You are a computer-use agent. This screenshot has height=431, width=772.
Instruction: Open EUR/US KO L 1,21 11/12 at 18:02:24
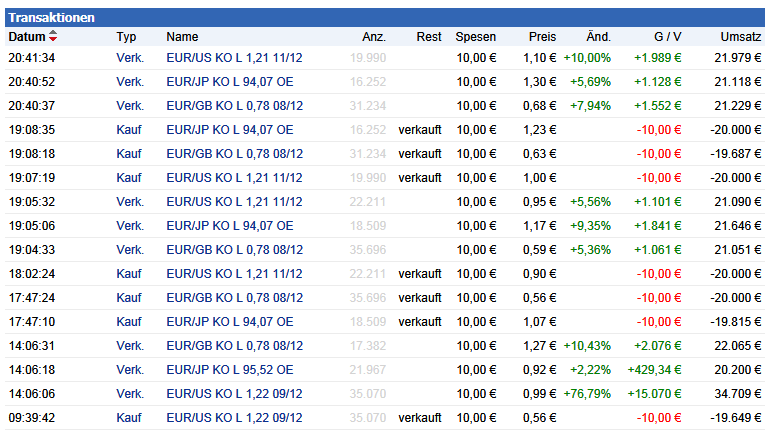click(x=234, y=274)
